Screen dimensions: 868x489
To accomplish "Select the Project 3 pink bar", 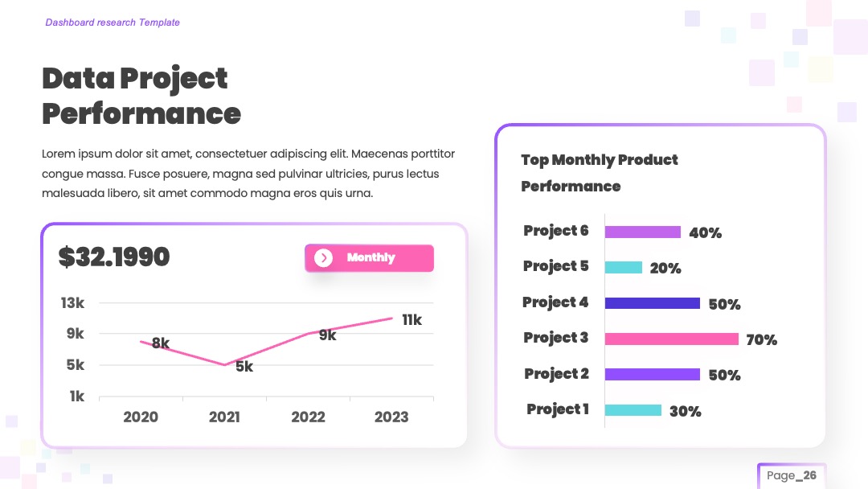I will click(x=671, y=339).
